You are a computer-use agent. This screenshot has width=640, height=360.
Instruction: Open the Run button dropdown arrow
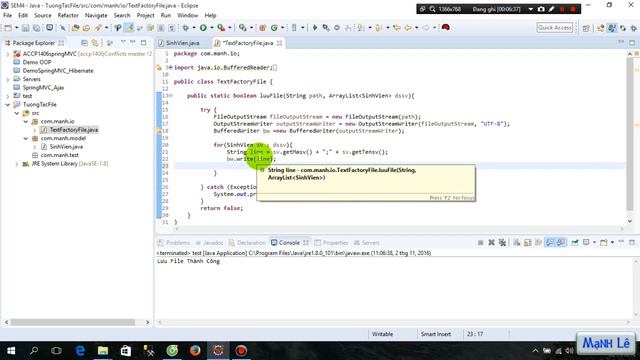(x=211, y=28)
